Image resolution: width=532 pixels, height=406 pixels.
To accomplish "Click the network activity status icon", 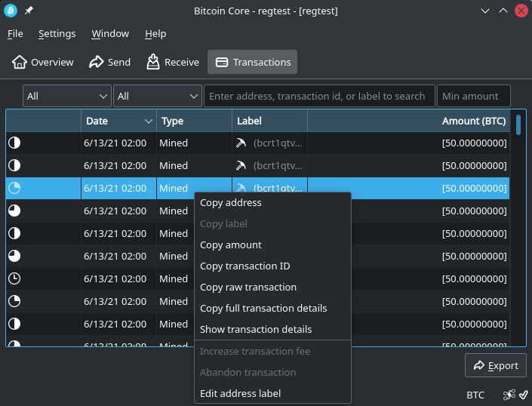I will click(x=509, y=395).
